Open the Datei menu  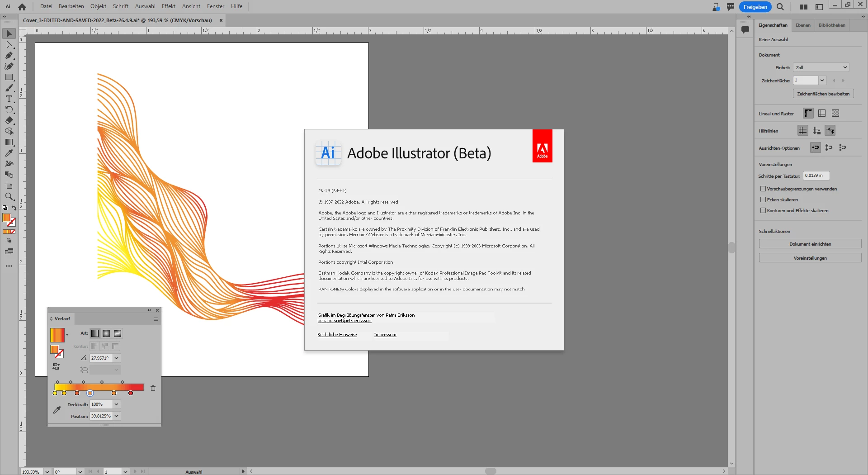[46, 6]
